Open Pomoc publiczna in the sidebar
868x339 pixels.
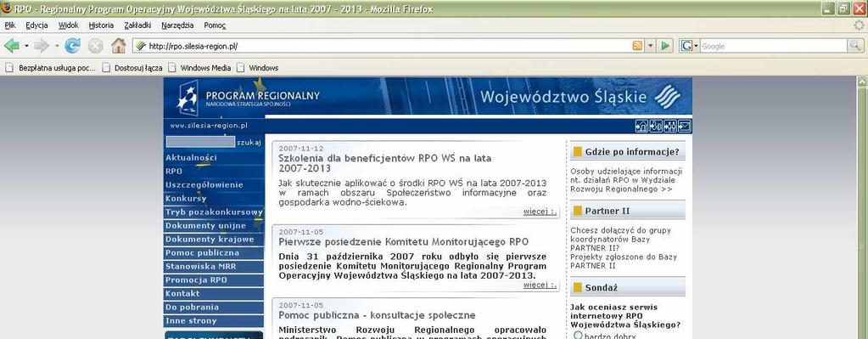(214, 252)
